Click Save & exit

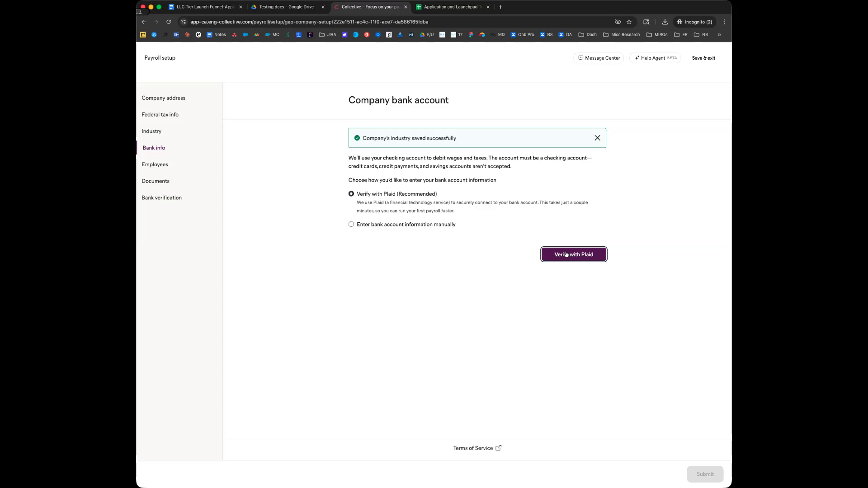click(703, 58)
